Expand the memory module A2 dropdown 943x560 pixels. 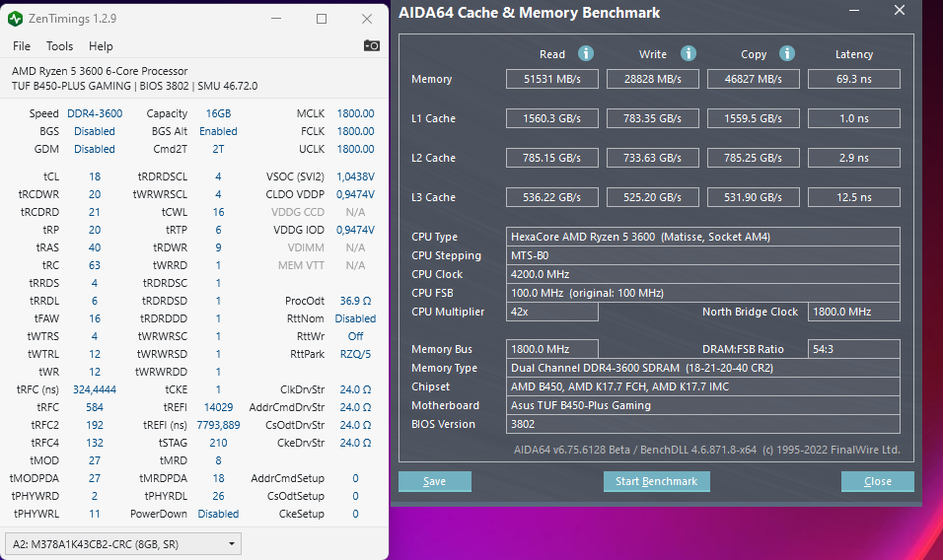point(123,544)
